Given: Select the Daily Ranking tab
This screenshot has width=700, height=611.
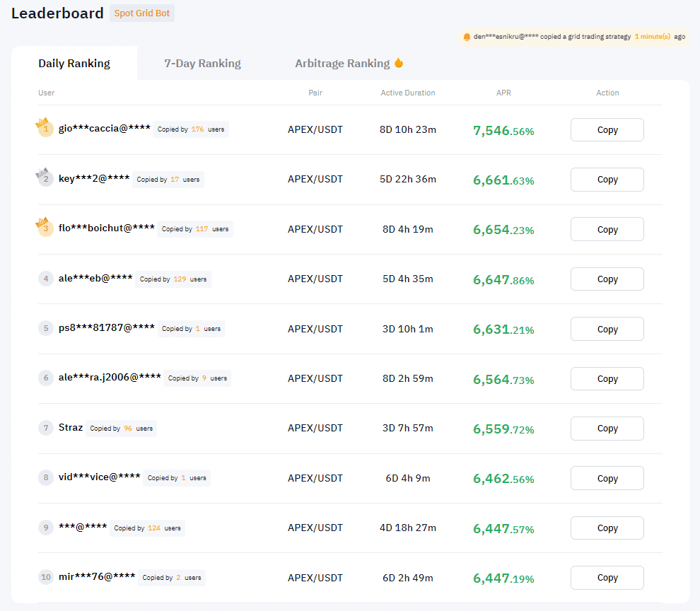Looking at the screenshot, I should (74, 64).
